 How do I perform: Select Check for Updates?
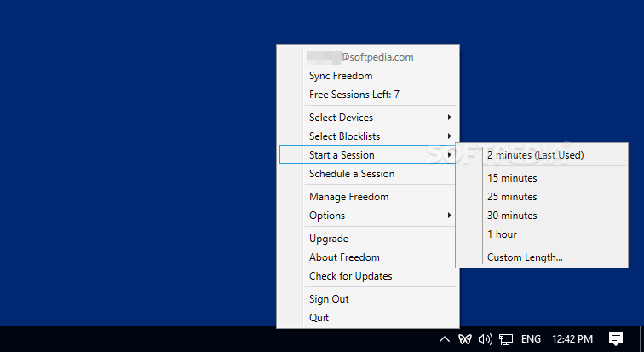(x=368, y=276)
